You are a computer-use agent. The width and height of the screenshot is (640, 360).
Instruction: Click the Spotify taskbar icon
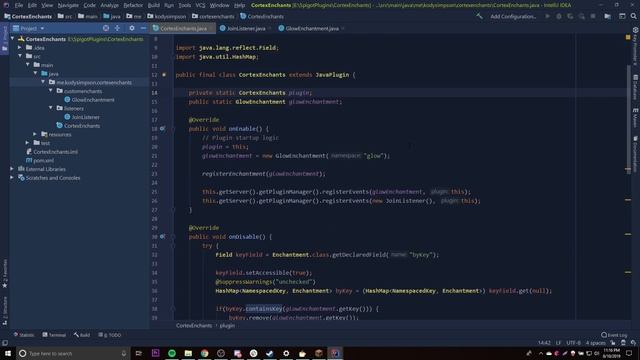pos(172,353)
